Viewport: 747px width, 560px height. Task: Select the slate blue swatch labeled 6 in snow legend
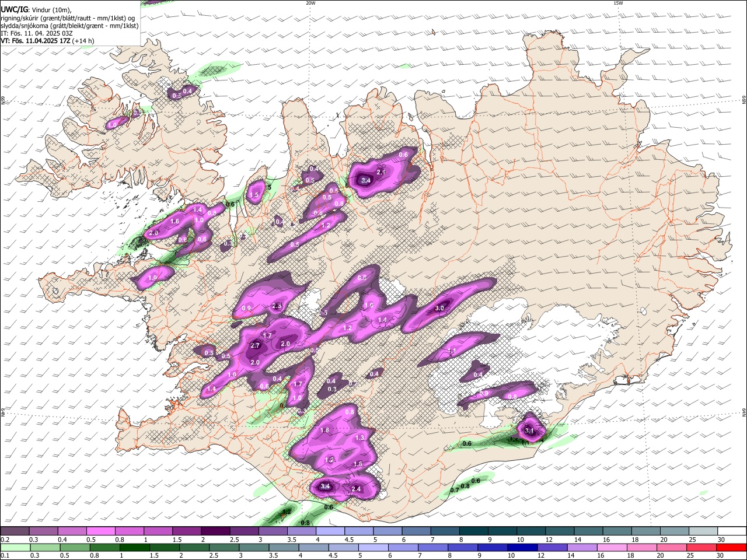[x=417, y=531]
